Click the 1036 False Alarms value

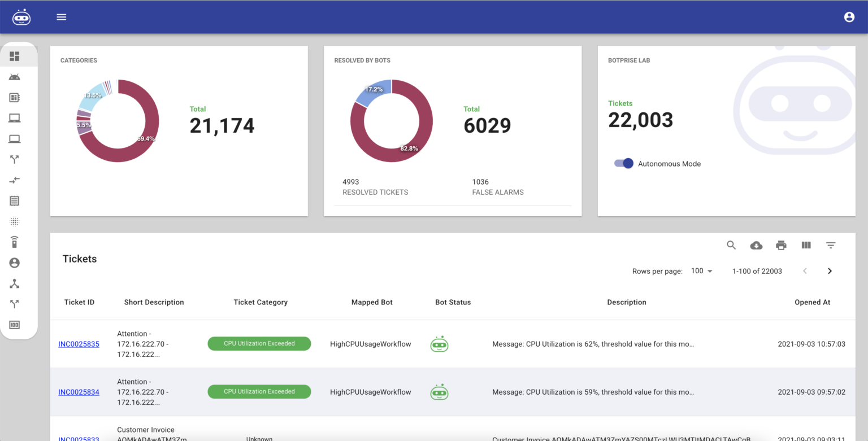point(480,182)
